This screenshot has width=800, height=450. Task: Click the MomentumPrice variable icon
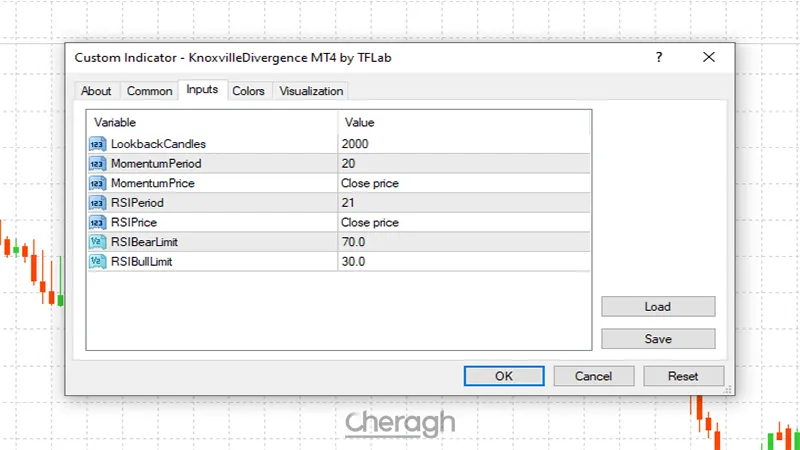pyautogui.click(x=97, y=183)
